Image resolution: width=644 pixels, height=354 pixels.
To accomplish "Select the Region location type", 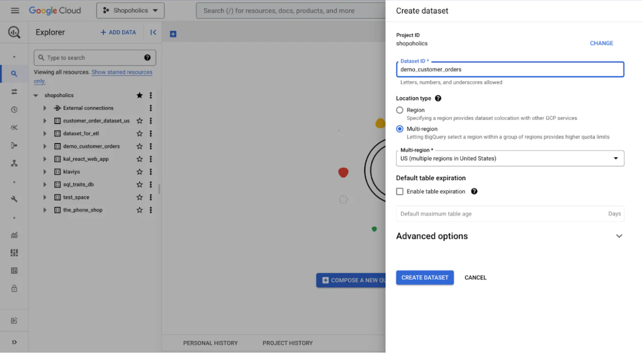I will 400,110.
